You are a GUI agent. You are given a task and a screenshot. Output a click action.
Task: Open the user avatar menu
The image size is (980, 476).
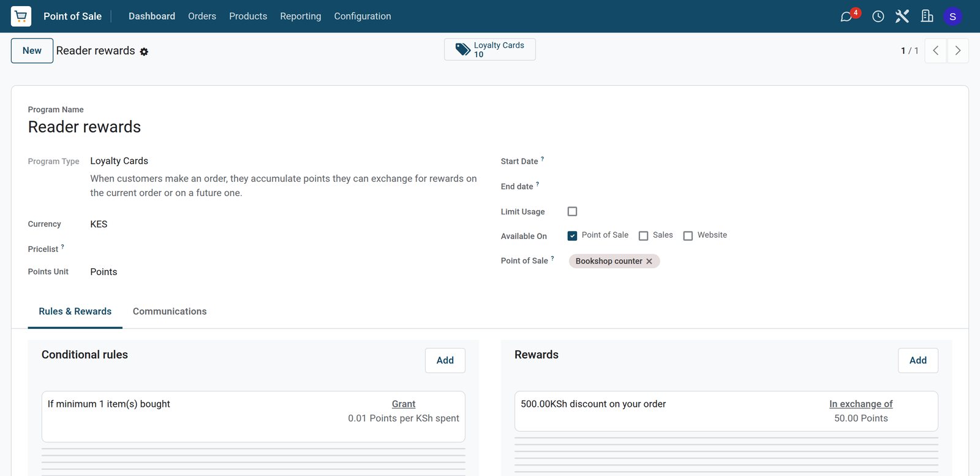point(952,17)
